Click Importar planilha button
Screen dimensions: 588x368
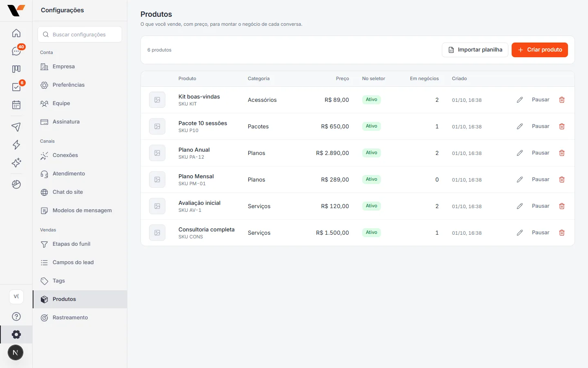coord(475,50)
